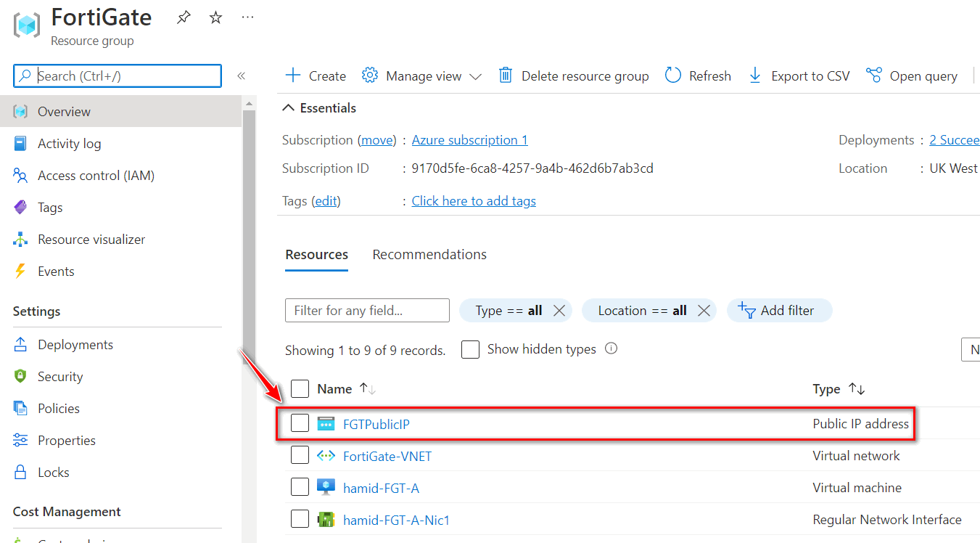Open the FGTPublicIP resource link
This screenshot has width=980, height=543.
click(x=376, y=424)
